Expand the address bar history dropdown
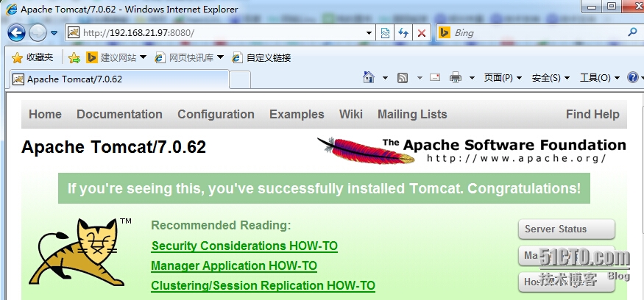Screen dimensions: 644x300 tap(369, 33)
